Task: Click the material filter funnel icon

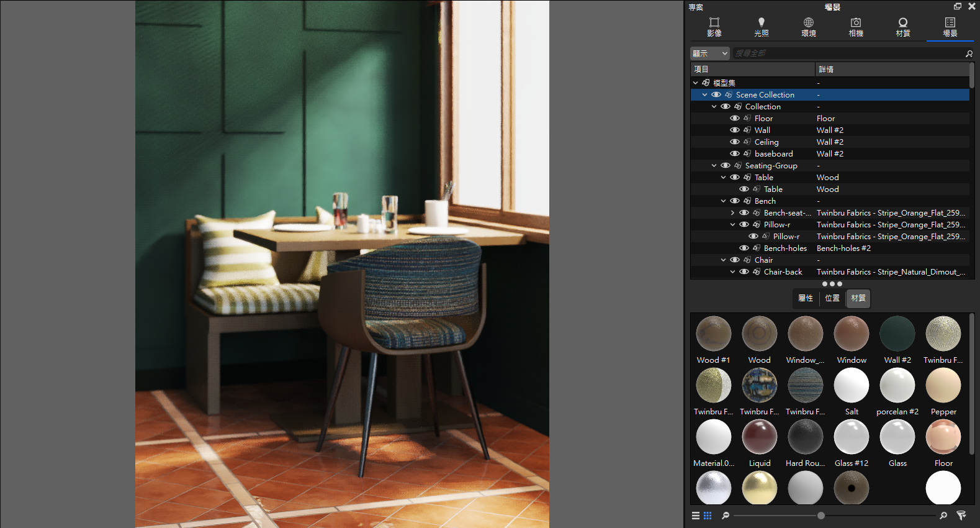Action: (x=961, y=516)
